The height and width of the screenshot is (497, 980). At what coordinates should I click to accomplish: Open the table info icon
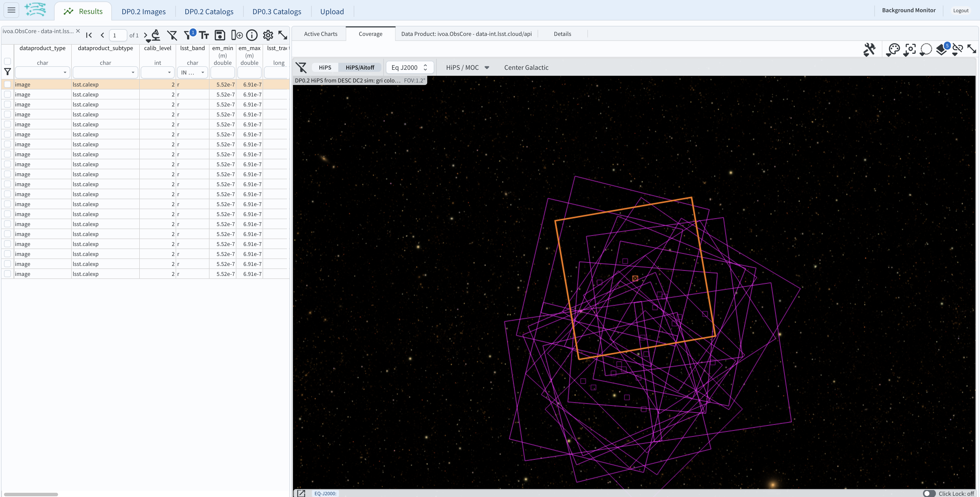(252, 35)
